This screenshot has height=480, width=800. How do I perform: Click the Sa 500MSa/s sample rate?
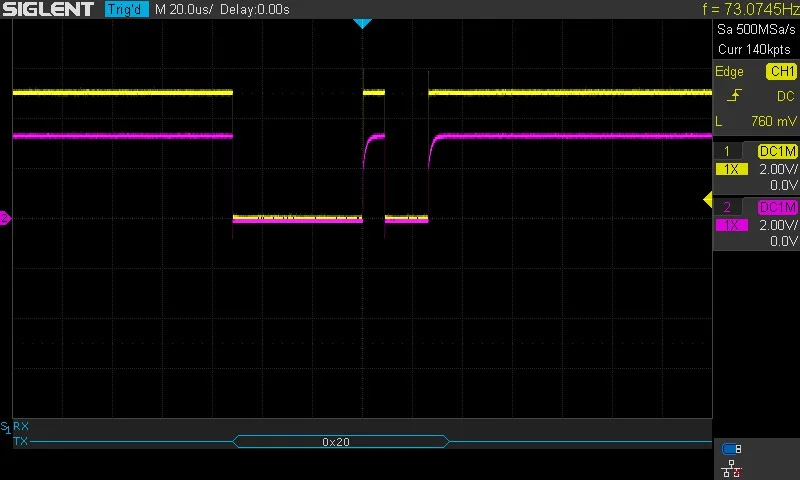click(x=756, y=29)
